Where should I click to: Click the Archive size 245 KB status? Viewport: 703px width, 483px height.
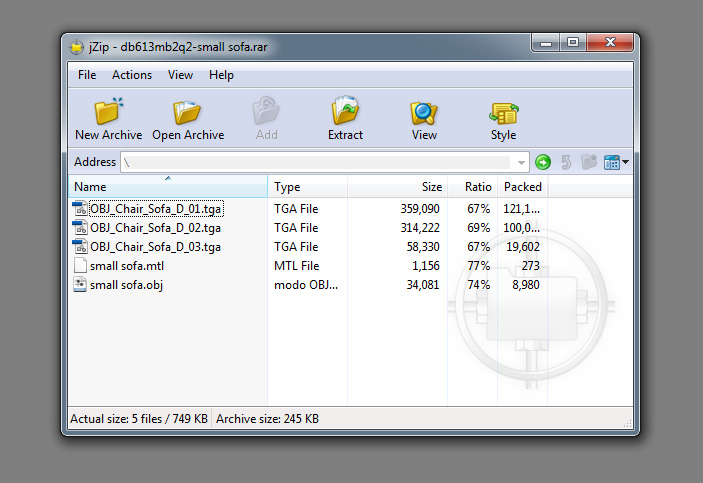(x=267, y=419)
